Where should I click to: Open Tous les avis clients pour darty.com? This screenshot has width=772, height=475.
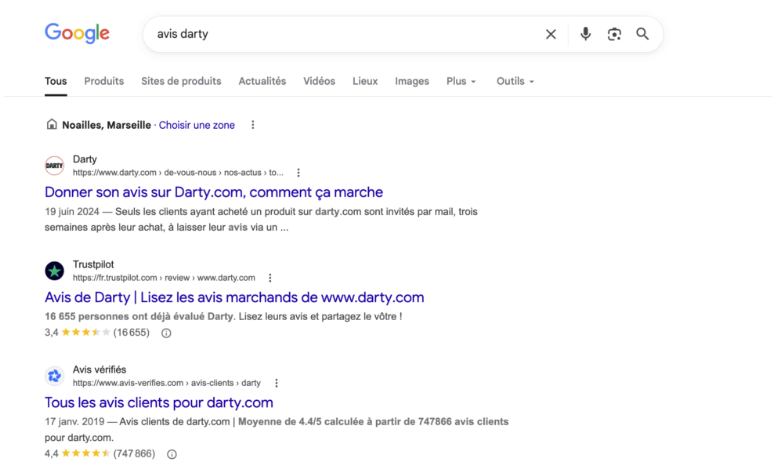pos(159,403)
